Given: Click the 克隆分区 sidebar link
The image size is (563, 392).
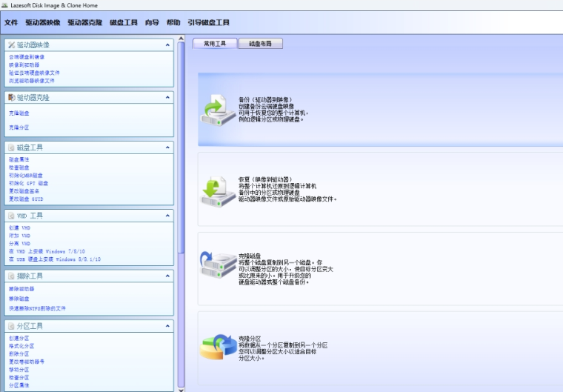Looking at the screenshot, I should 19,127.
